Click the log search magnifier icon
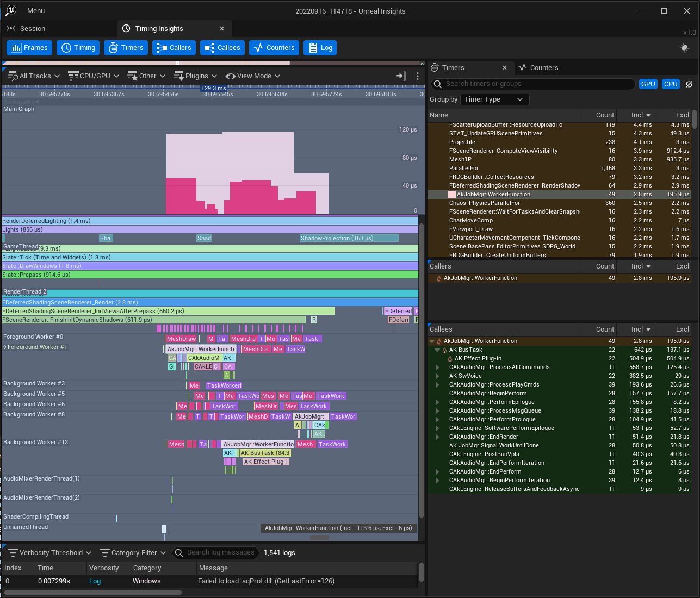 tap(179, 553)
